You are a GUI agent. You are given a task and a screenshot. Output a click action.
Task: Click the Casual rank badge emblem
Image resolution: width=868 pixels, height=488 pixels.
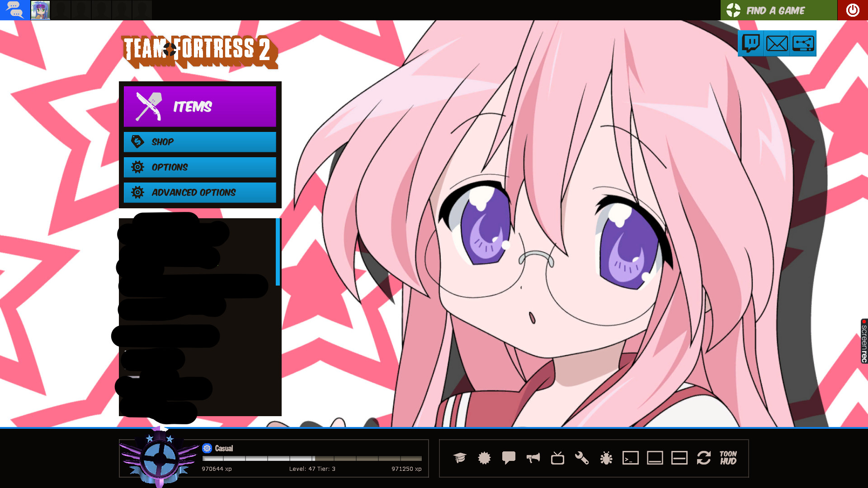(159, 458)
